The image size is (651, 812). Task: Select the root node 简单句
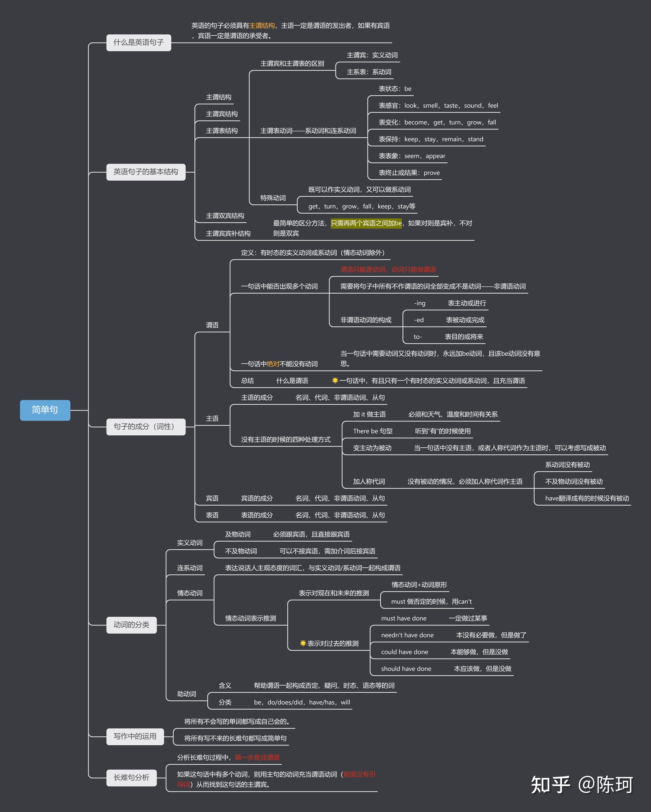point(45,410)
